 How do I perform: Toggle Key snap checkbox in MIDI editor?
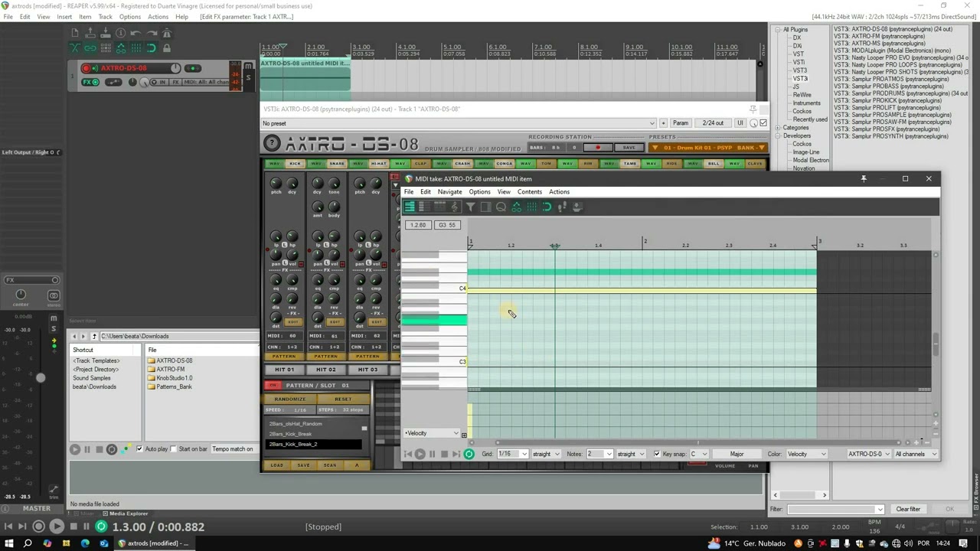tap(657, 454)
